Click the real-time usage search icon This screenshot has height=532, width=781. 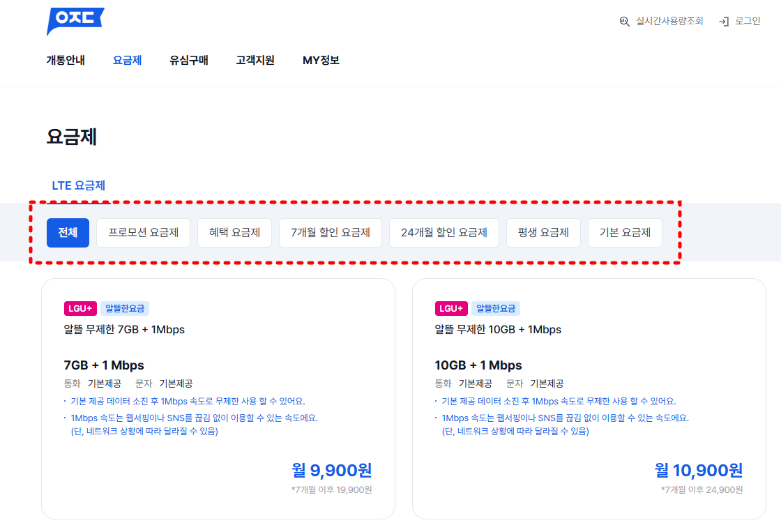625,22
